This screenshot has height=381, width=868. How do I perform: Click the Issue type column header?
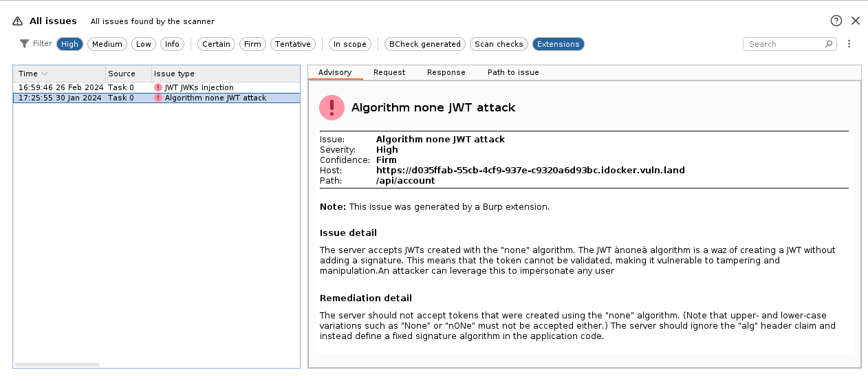pyautogui.click(x=174, y=74)
